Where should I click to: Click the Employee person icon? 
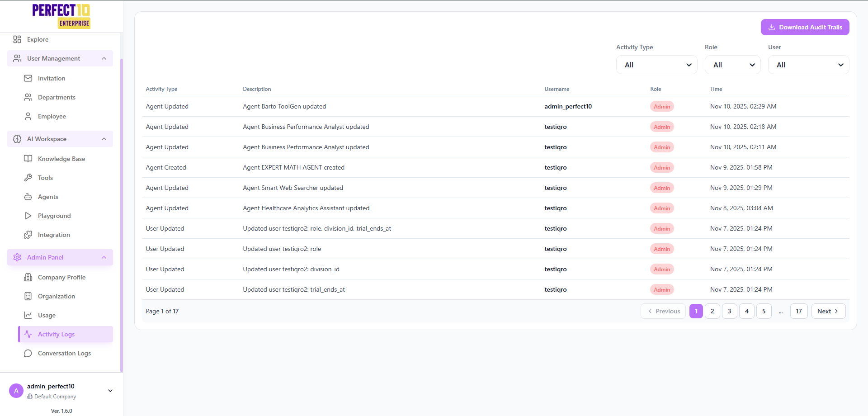pyautogui.click(x=28, y=116)
